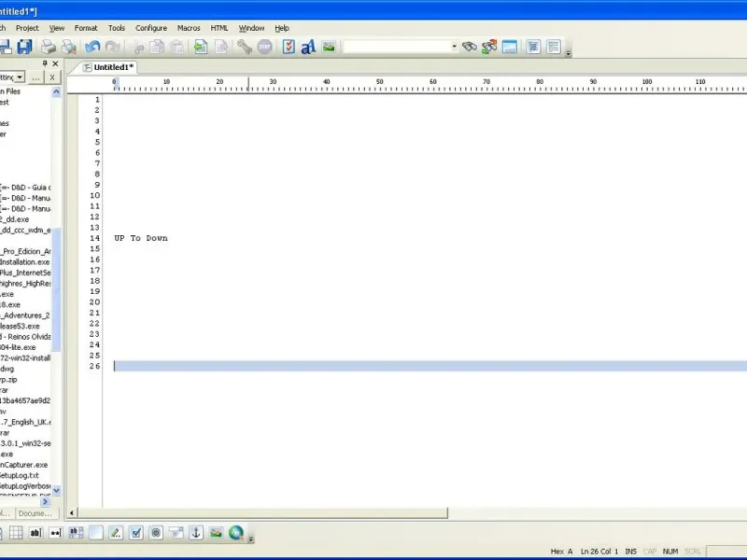The width and height of the screenshot is (747, 560).
Task: Expand top toolbar overflow options arrow
Action: [x=569, y=54]
